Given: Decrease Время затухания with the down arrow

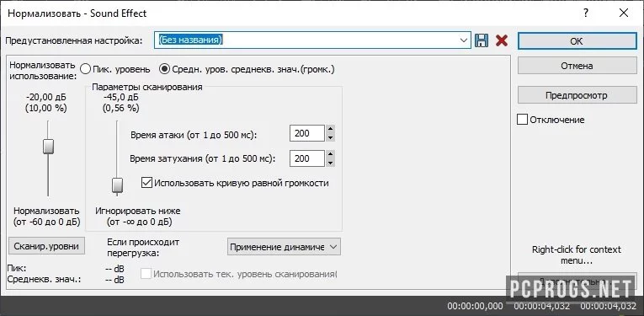Looking at the screenshot, I should 330,163.
